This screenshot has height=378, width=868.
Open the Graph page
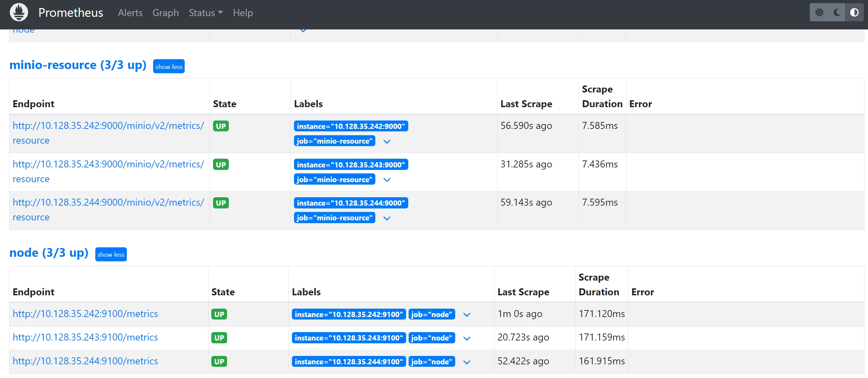point(165,13)
